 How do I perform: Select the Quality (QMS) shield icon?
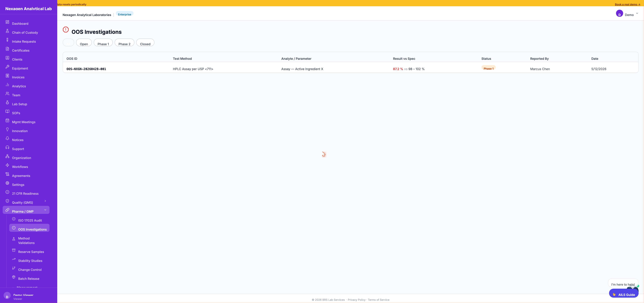point(7,201)
